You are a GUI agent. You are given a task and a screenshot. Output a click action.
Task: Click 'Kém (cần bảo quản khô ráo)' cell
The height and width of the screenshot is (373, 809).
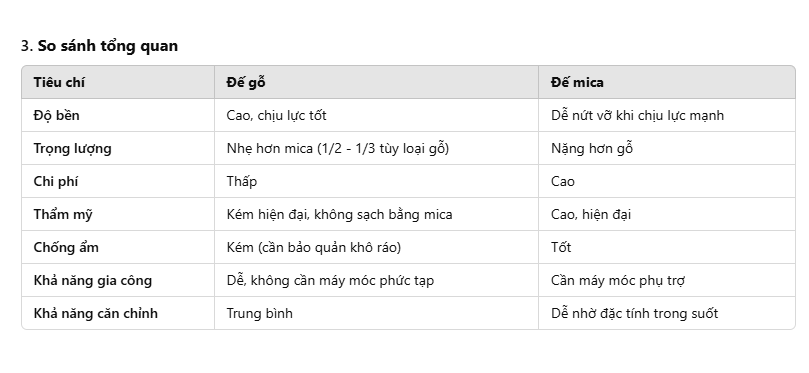313,248
